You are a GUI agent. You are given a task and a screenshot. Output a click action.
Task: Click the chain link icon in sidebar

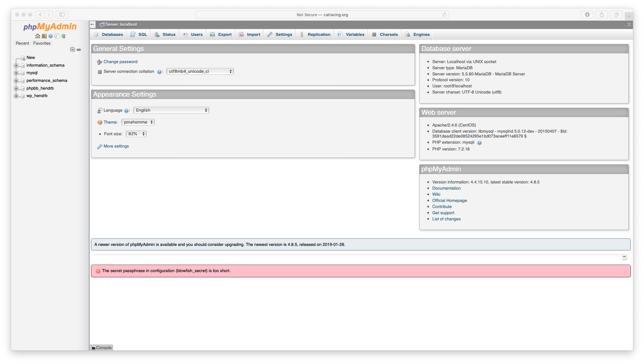coord(79,50)
